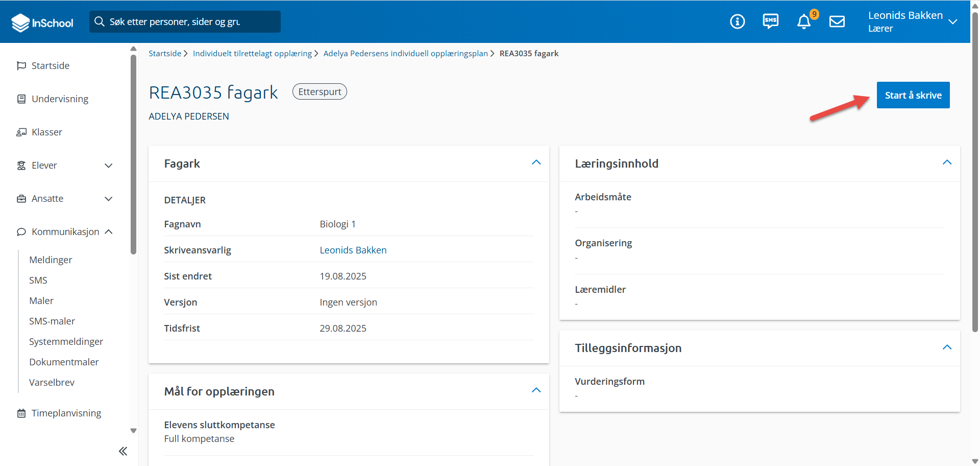Expand the Ansatte submenu chevron

tap(108, 199)
